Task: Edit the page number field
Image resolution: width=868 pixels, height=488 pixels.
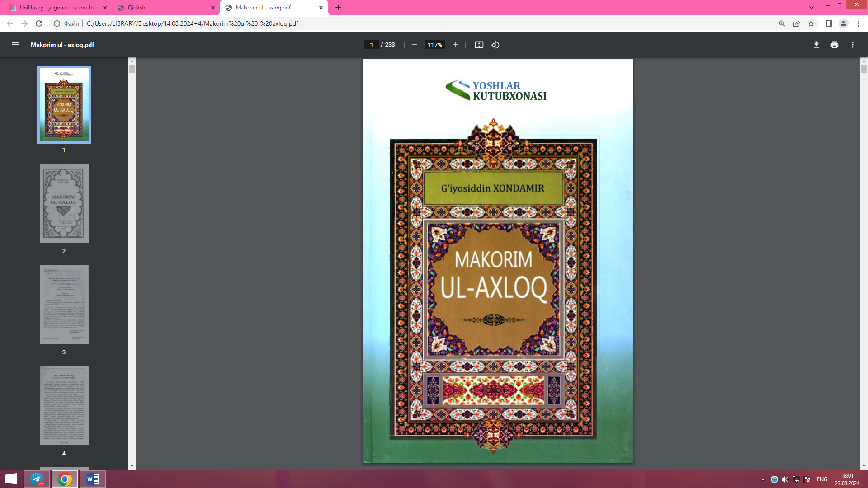Action: click(x=371, y=45)
